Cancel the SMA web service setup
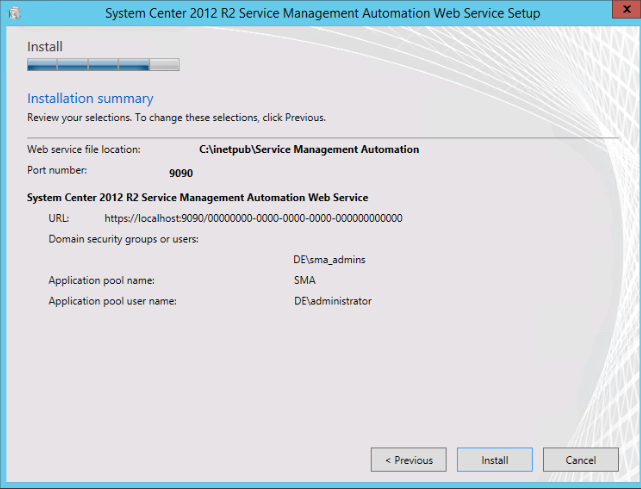 [x=580, y=460]
